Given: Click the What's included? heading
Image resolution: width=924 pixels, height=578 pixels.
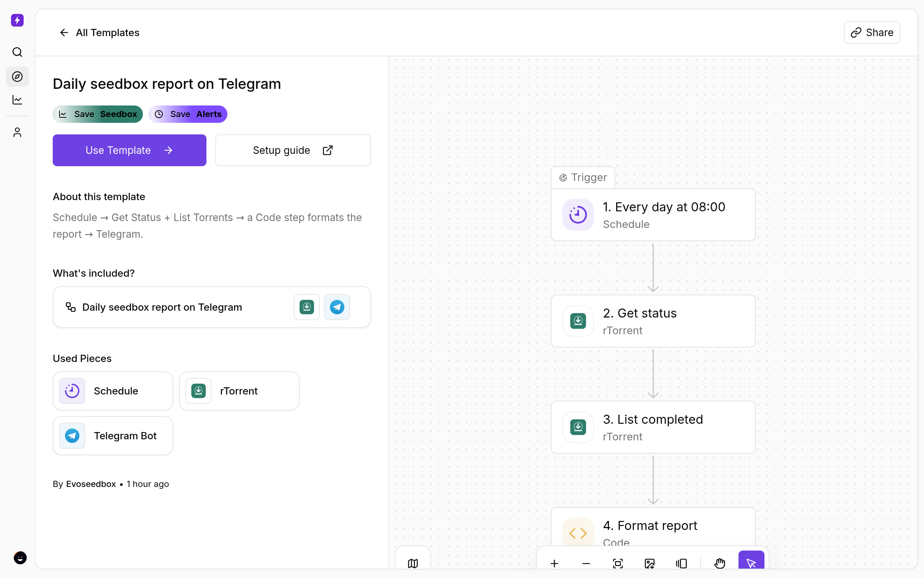Looking at the screenshot, I should [93, 273].
